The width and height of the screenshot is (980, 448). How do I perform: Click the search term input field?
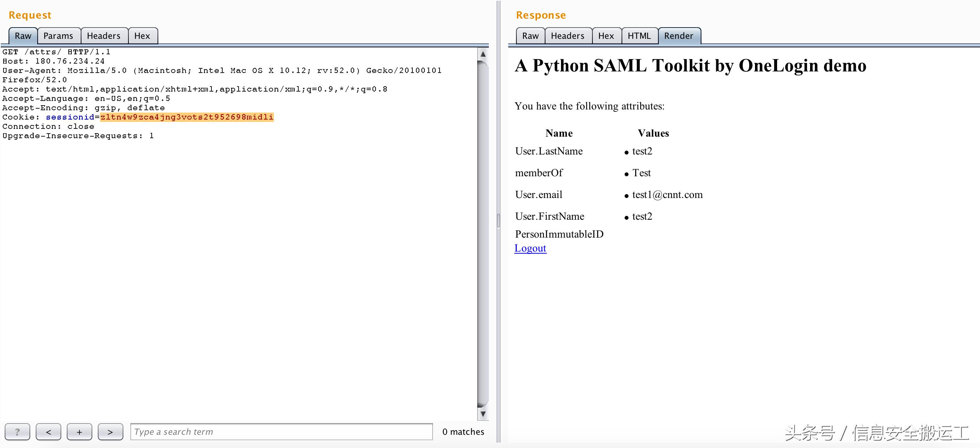[x=281, y=432]
